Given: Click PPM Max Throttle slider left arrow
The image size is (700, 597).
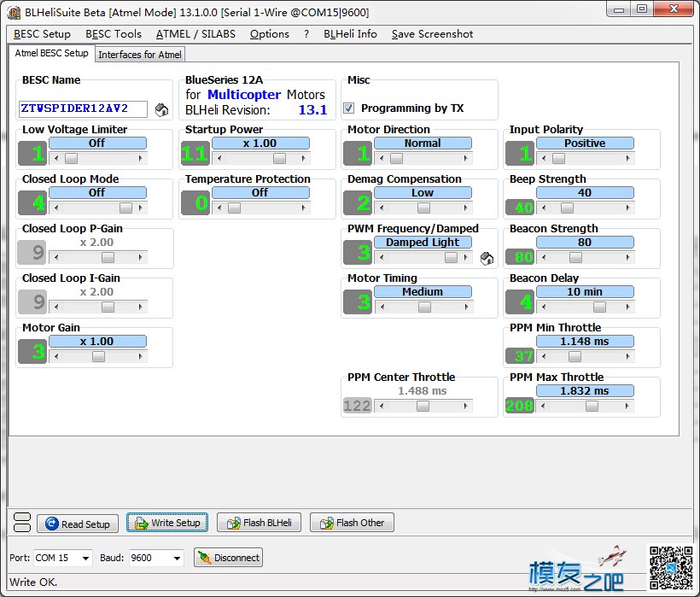Looking at the screenshot, I should tap(543, 407).
